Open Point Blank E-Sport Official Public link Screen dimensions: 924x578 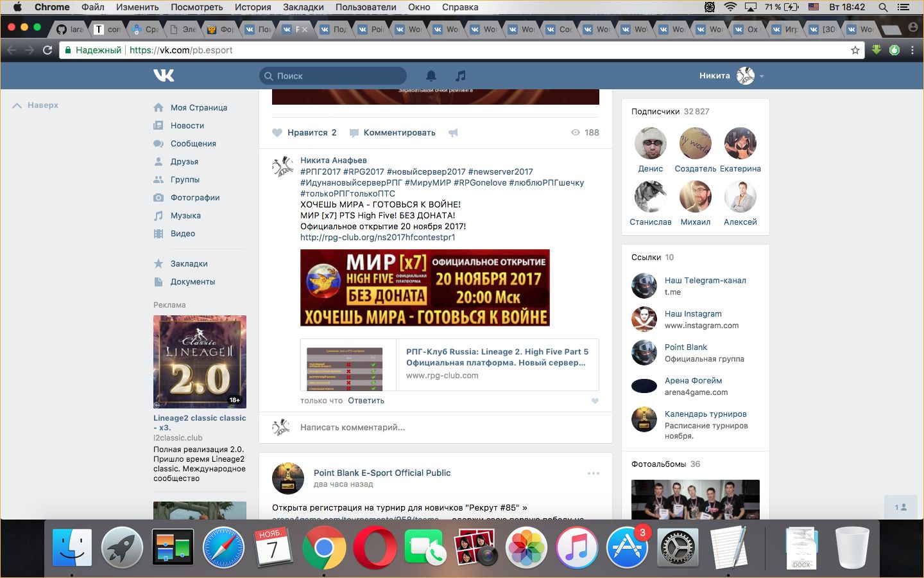pyautogui.click(x=382, y=473)
